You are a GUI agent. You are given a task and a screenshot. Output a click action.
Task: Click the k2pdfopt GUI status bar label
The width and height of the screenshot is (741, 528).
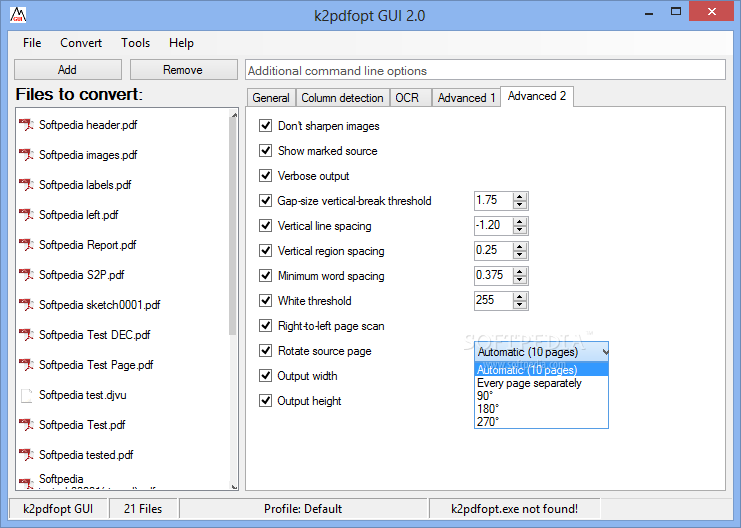58,509
